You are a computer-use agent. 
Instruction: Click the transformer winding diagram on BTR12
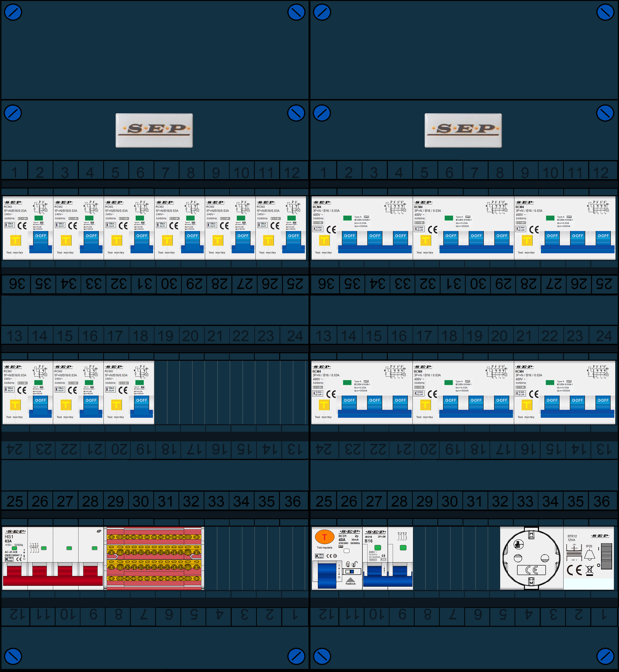[x=574, y=552]
